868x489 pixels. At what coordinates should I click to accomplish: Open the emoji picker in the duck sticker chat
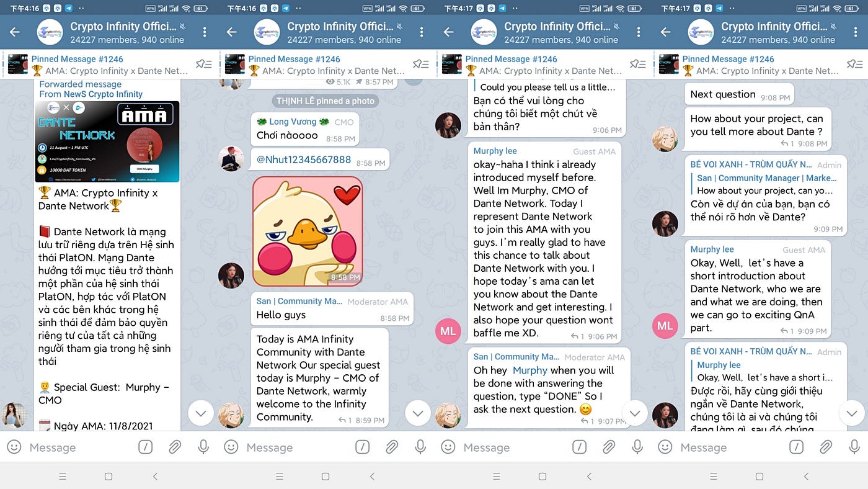tap(231, 447)
